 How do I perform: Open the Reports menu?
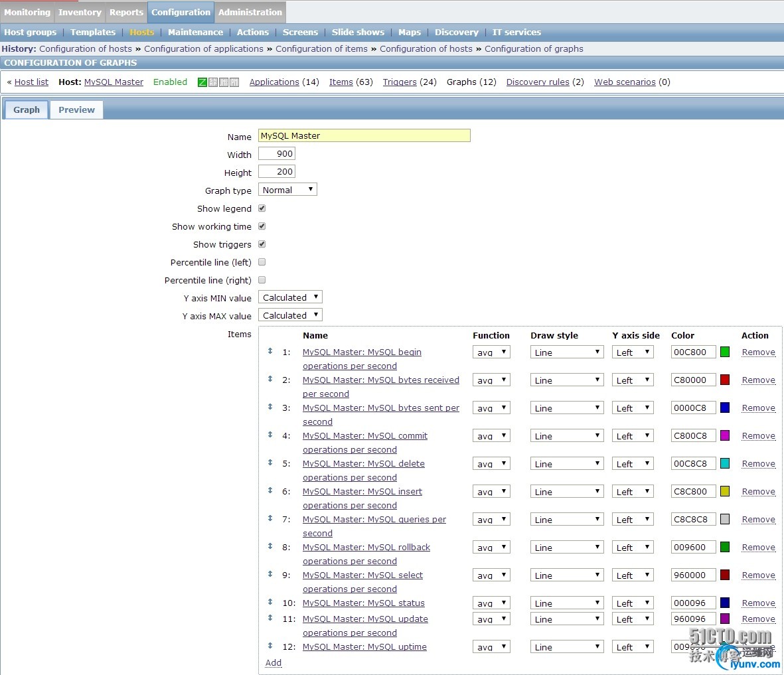tap(127, 12)
